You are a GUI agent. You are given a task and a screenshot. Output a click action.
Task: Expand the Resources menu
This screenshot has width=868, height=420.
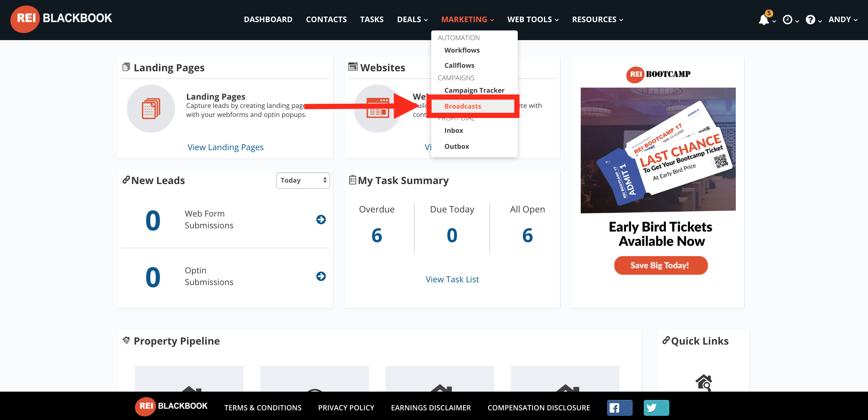pyautogui.click(x=598, y=20)
